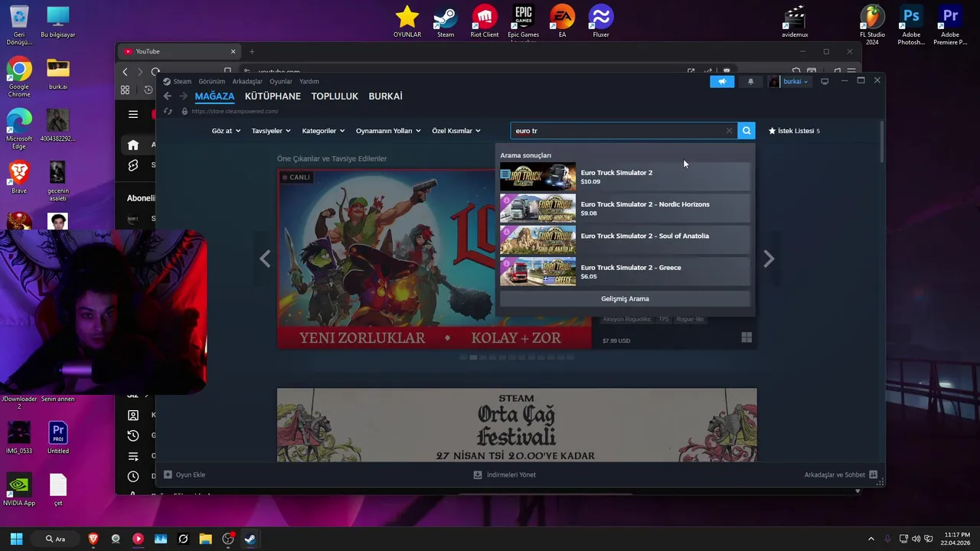This screenshot has height=551, width=980.
Task: Open Windows Start menu
Action: (x=16, y=539)
